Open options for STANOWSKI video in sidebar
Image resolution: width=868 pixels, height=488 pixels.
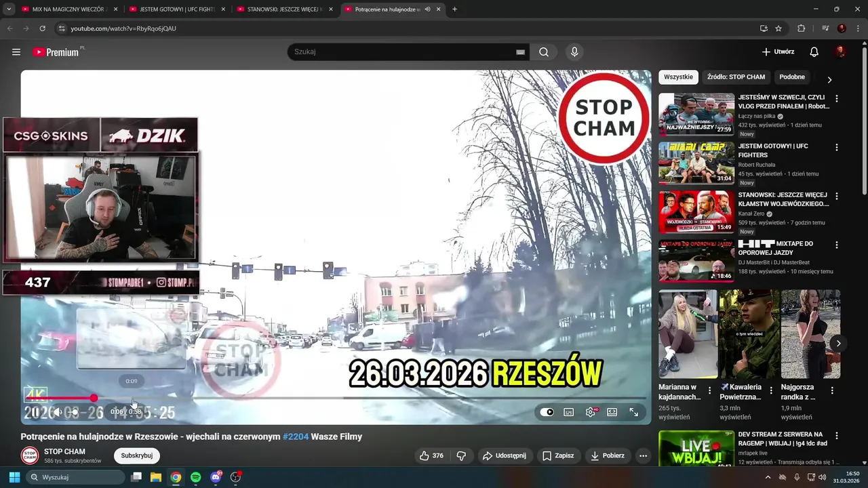click(836, 196)
